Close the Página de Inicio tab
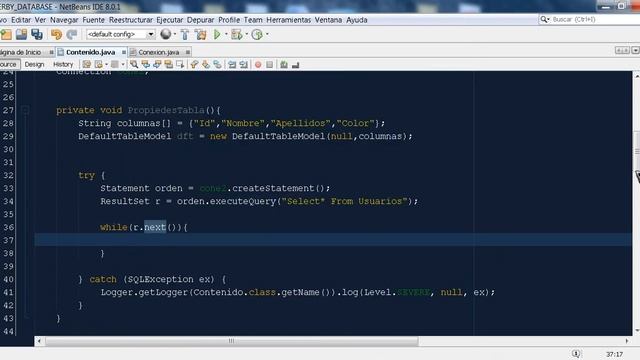Screen dimensions: 640x360 (51, 52)
